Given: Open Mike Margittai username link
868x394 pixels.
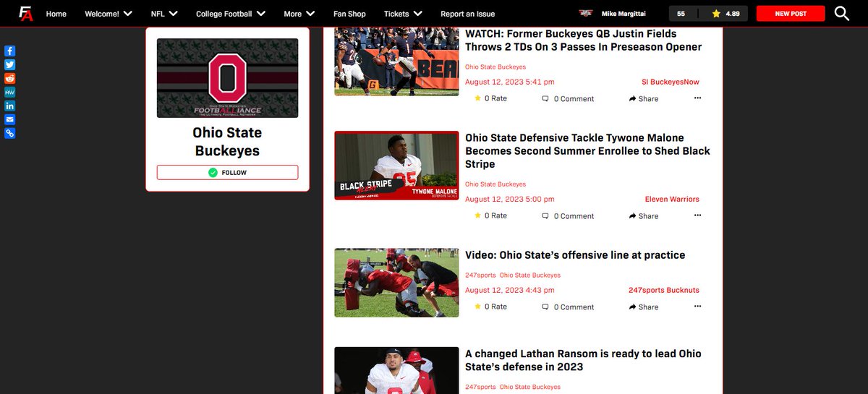Looking at the screenshot, I should [x=625, y=13].
